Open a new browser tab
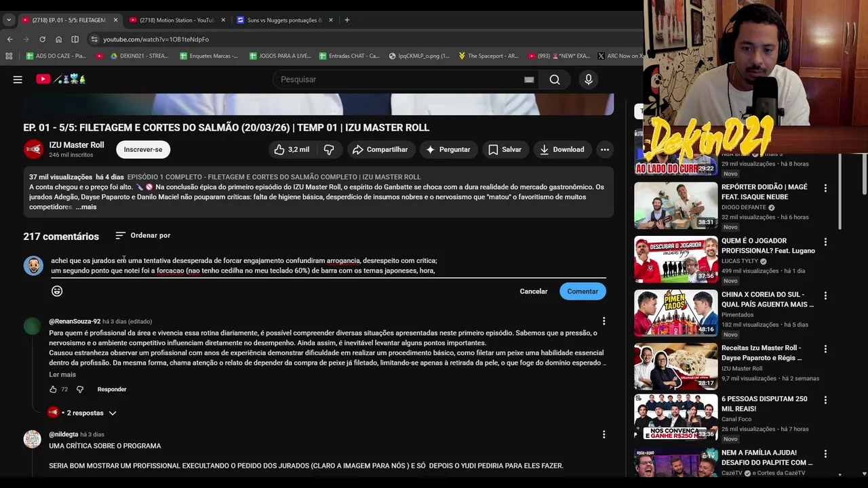Image resolution: width=868 pixels, height=488 pixels. click(x=347, y=20)
